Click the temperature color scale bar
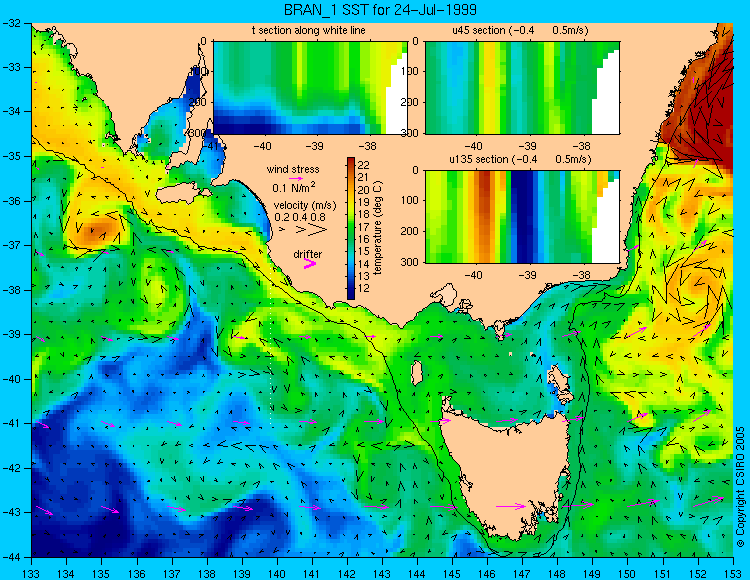 (x=351, y=228)
